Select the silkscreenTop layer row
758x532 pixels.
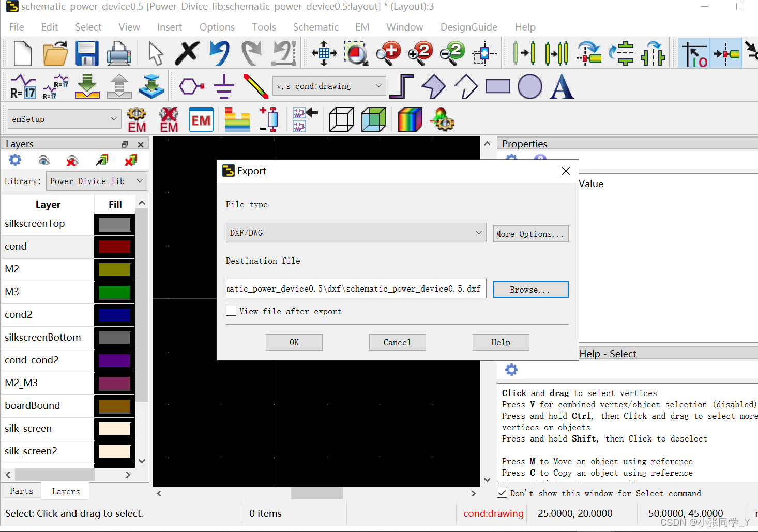click(x=48, y=224)
